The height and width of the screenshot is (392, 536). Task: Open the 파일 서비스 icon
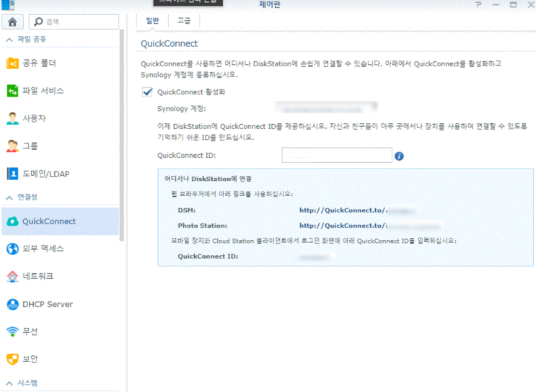13,91
